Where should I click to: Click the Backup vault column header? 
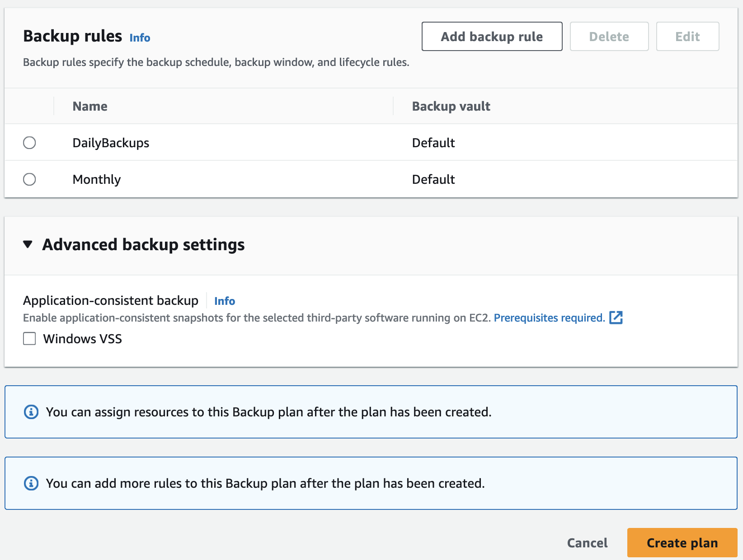pos(451,106)
